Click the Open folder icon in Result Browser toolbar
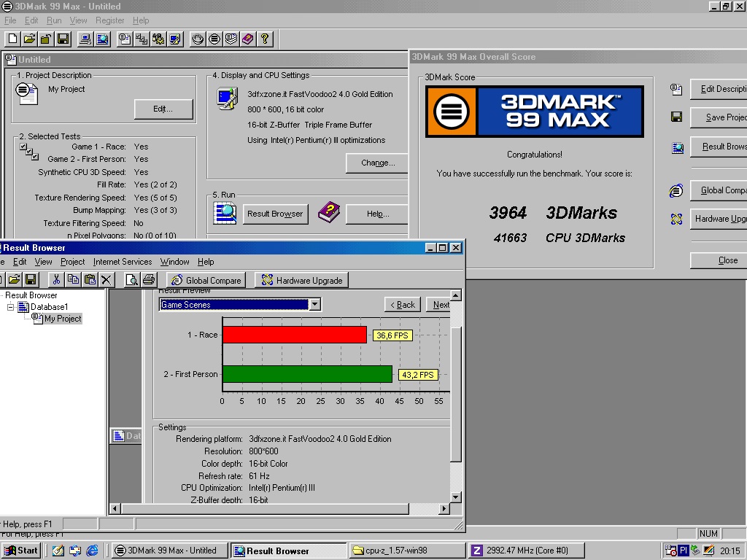Screen dimensions: 747x560 pos(14,279)
